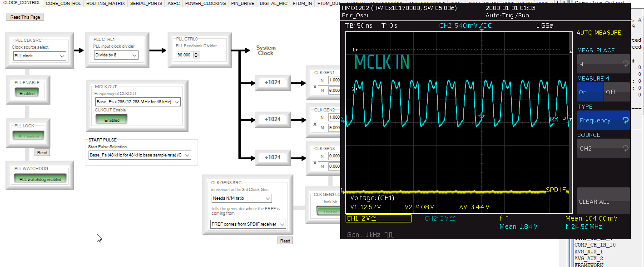Toggle the CLKOUT Enable switch
Viewport: 644px width, 267px height.
coord(111,120)
